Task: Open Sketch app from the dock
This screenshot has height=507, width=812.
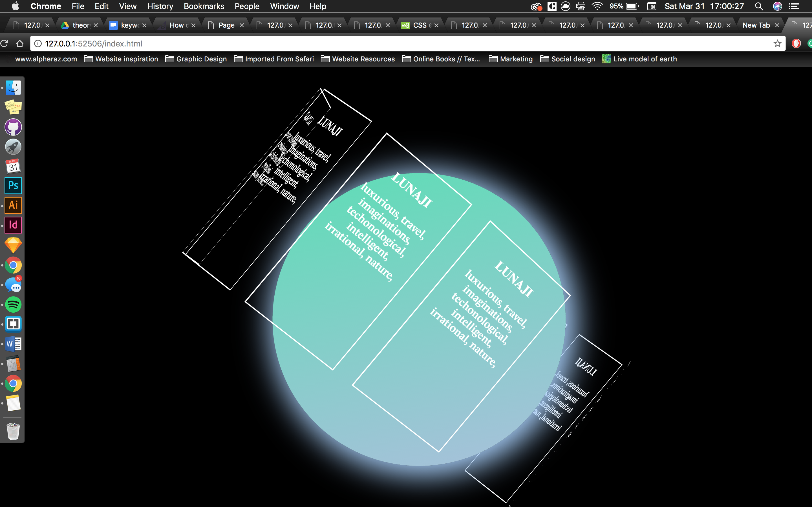Action: 13,245
